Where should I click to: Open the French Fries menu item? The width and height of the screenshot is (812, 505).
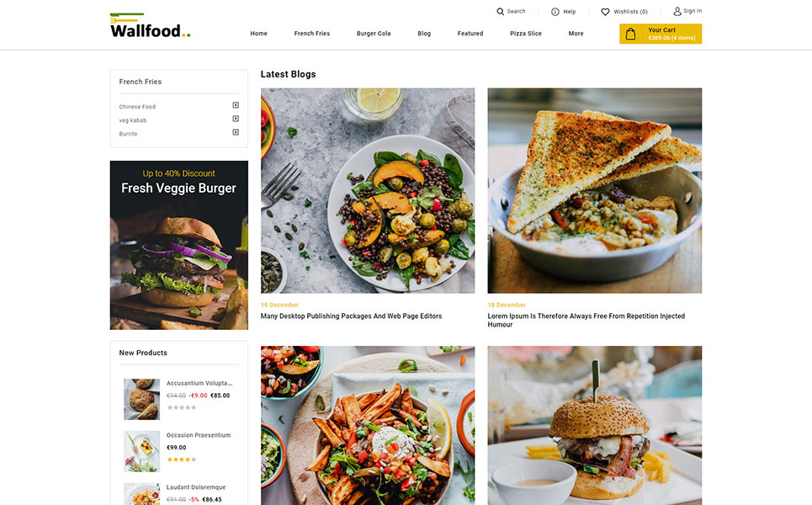point(311,33)
